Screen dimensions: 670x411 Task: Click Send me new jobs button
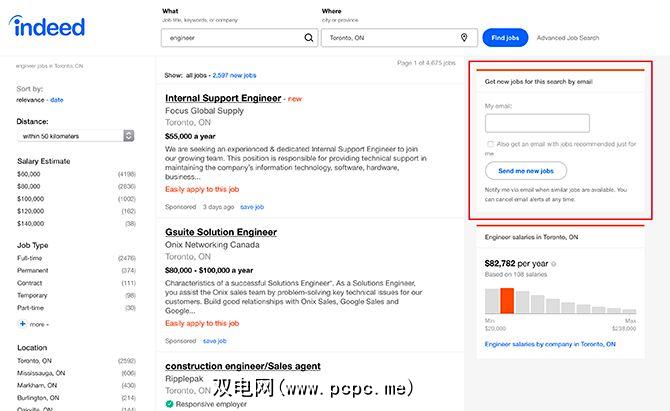click(x=526, y=171)
